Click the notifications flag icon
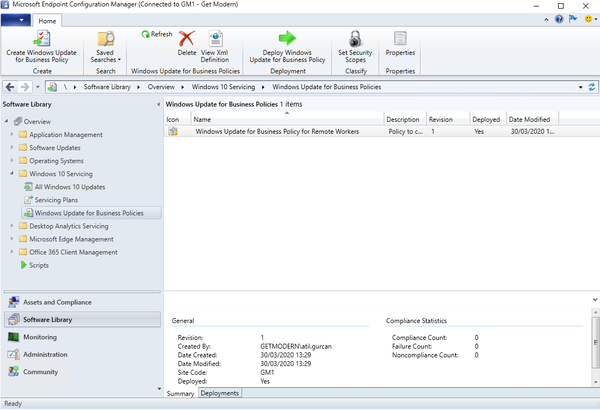 tap(573, 19)
